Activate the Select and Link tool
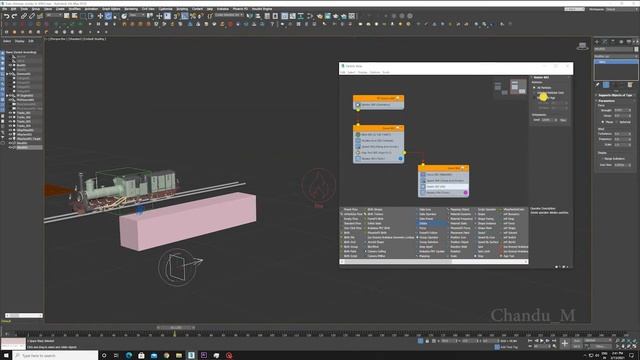The image size is (640, 360). click(24, 16)
